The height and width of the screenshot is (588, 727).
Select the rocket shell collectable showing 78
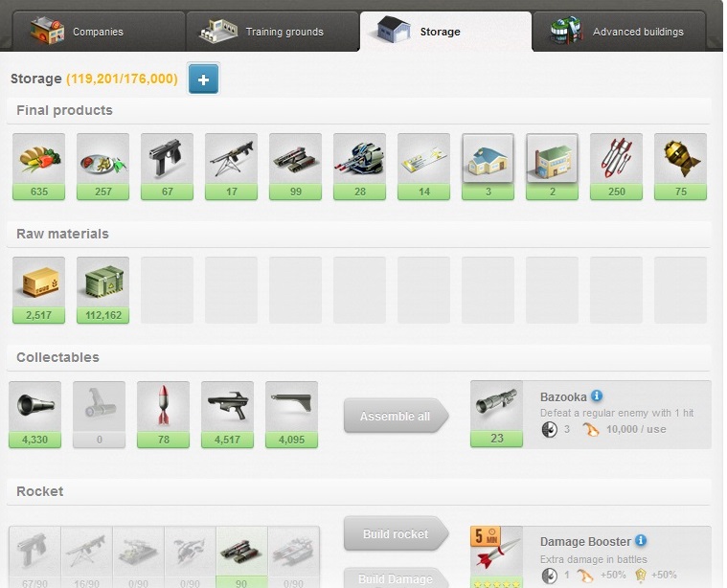(x=163, y=415)
